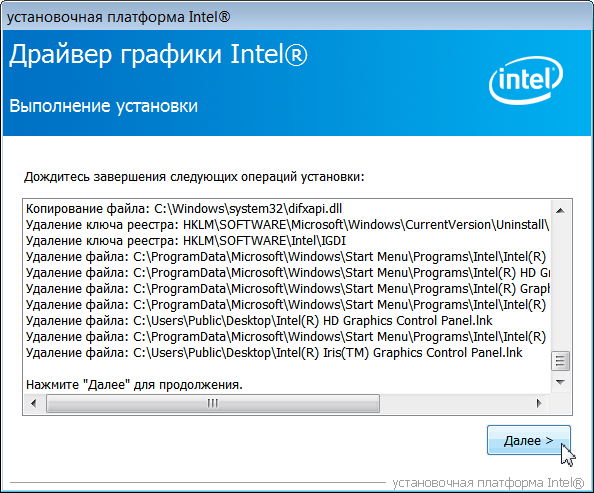The image size is (594, 493).
Task: Click the Выполнение установки subtitle
Action: (x=103, y=106)
